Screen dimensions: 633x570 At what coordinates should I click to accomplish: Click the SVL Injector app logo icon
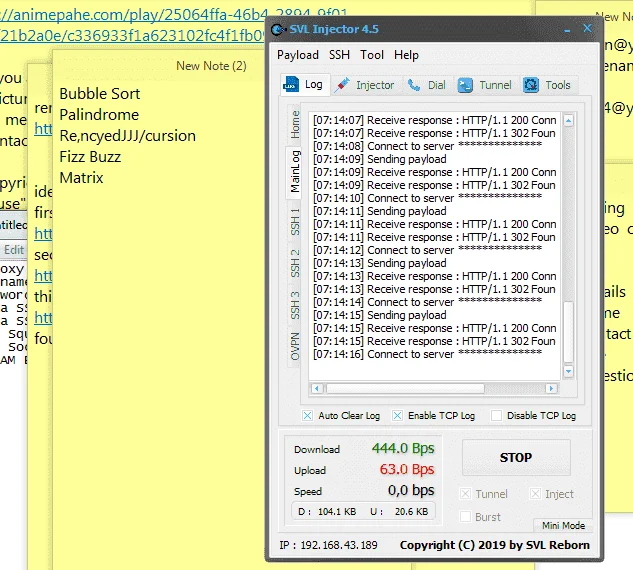pos(278,29)
